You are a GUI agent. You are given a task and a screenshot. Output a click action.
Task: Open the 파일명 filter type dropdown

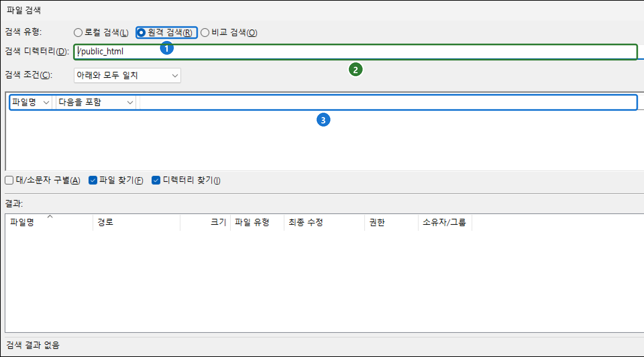[x=31, y=102]
